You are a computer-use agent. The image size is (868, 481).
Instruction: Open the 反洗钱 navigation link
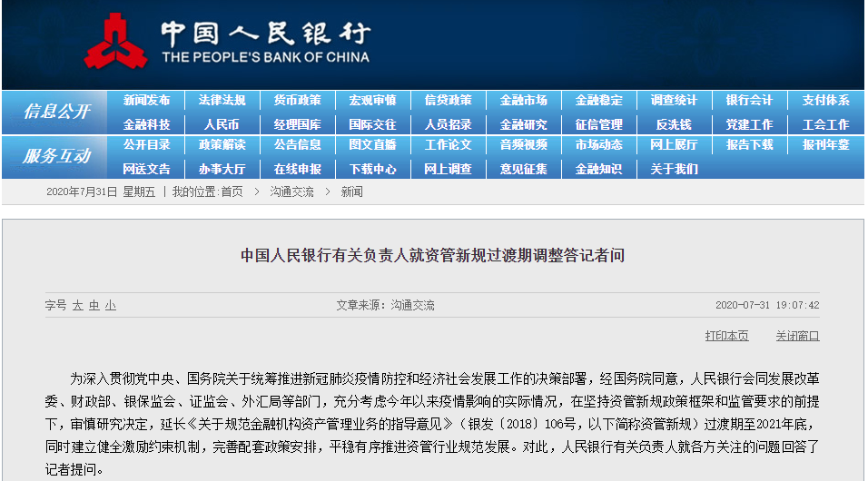(x=674, y=124)
